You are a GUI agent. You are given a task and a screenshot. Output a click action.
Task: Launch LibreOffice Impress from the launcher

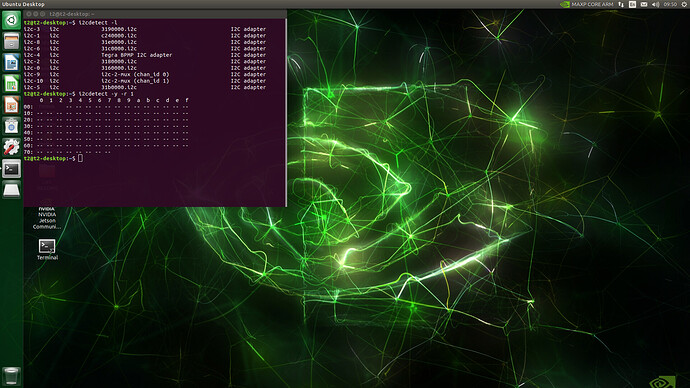click(11, 105)
